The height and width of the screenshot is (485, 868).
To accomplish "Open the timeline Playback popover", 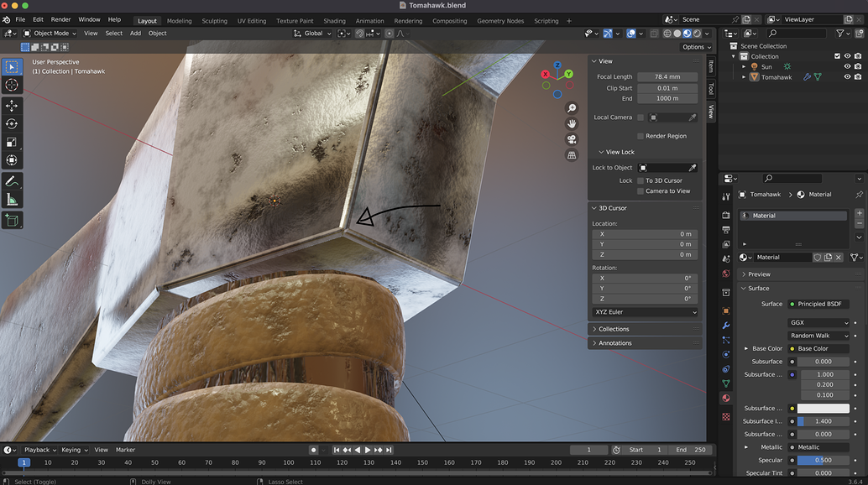I will click(39, 450).
